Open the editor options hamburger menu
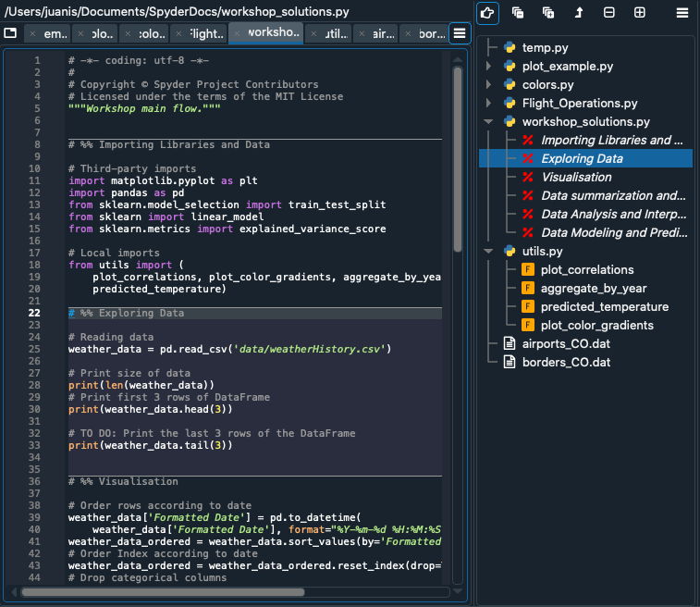Viewport: 700px width, 607px height. [x=460, y=33]
